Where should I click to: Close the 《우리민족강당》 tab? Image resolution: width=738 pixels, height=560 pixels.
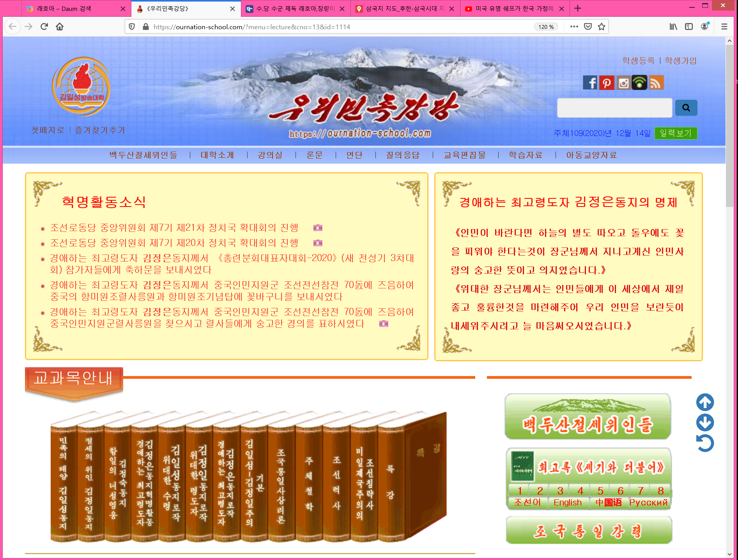coord(233,9)
